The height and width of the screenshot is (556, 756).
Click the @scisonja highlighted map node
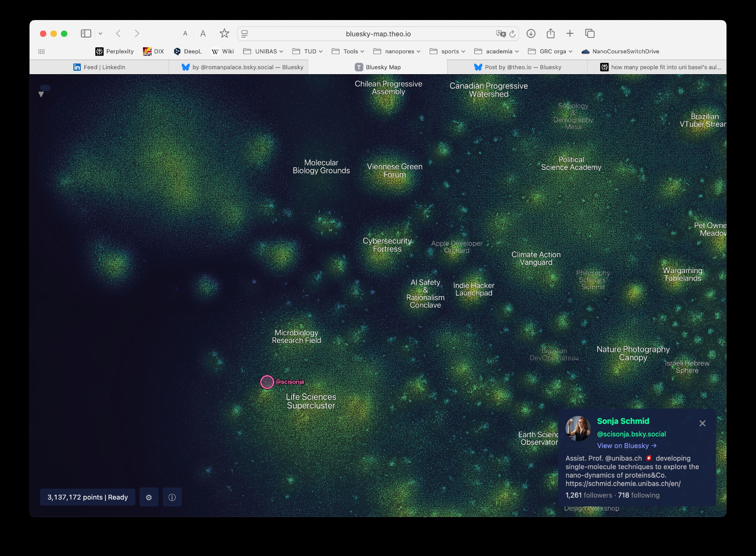pyautogui.click(x=267, y=382)
